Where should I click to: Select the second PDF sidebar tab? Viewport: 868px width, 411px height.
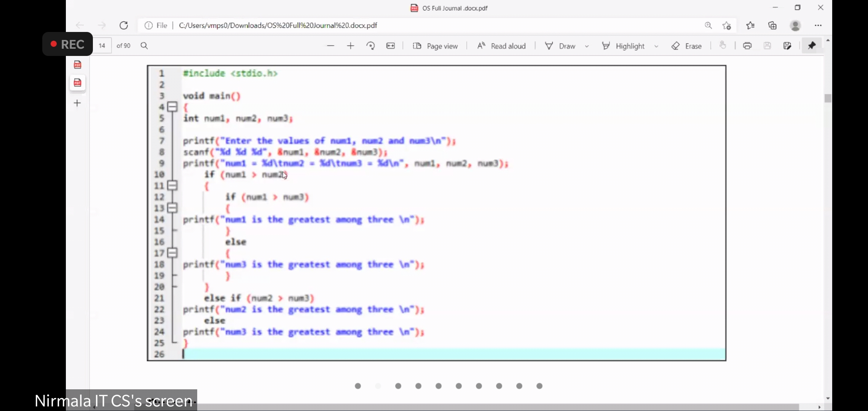click(78, 83)
